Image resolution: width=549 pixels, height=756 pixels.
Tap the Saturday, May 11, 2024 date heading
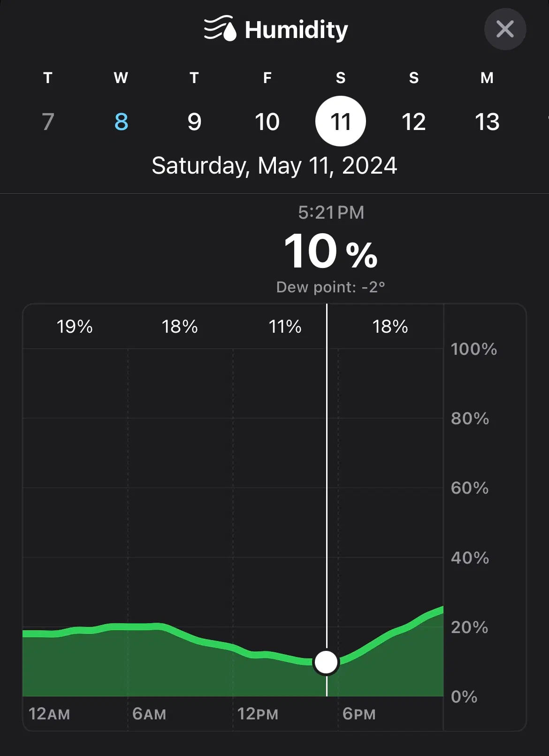pyautogui.click(x=274, y=166)
